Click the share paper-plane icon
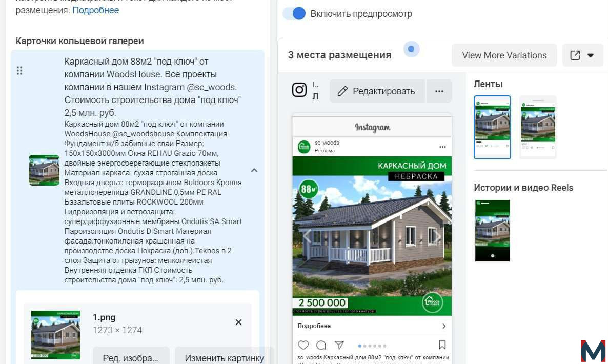608x364 pixels. pyautogui.click(x=339, y=345)
